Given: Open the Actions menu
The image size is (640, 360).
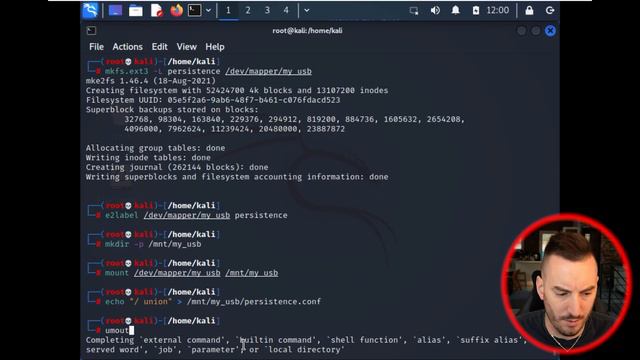Looking at the screenshot, I should tap(127, 47).
